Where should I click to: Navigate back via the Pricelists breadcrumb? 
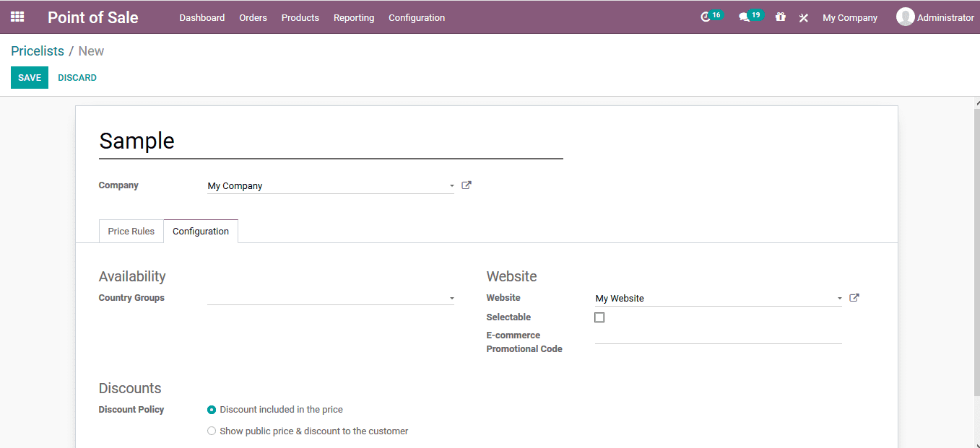click(38, 50)
